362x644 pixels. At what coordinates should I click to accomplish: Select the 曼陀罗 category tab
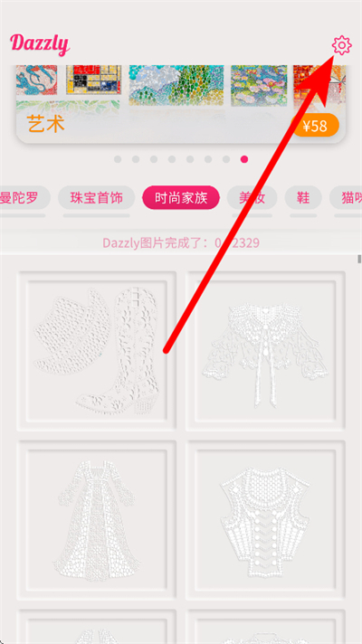click(23, 198)
